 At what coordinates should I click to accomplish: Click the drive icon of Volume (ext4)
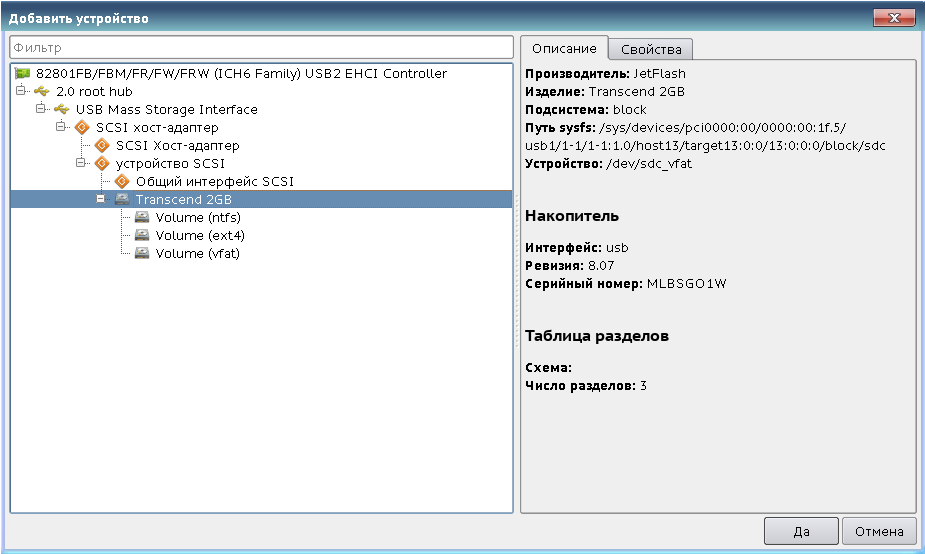coord(142,235)
